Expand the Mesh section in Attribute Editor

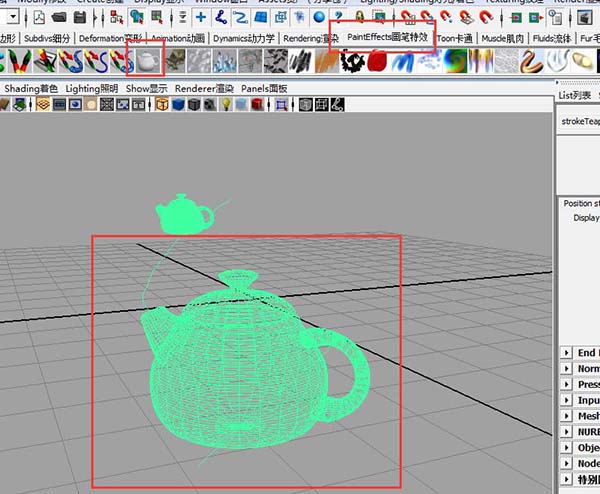pos(566,416)
